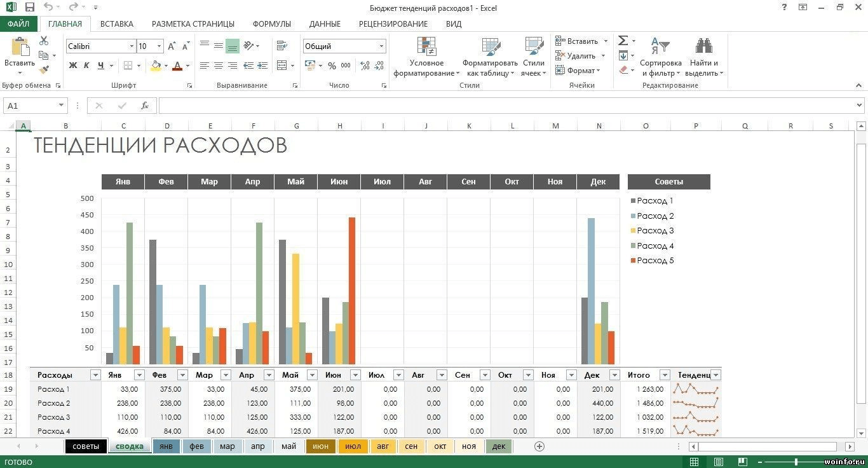The image size is (868, 468).
Task: Click the Советы button beside chart
Action: pyautogui.click(x=668, y=182)
